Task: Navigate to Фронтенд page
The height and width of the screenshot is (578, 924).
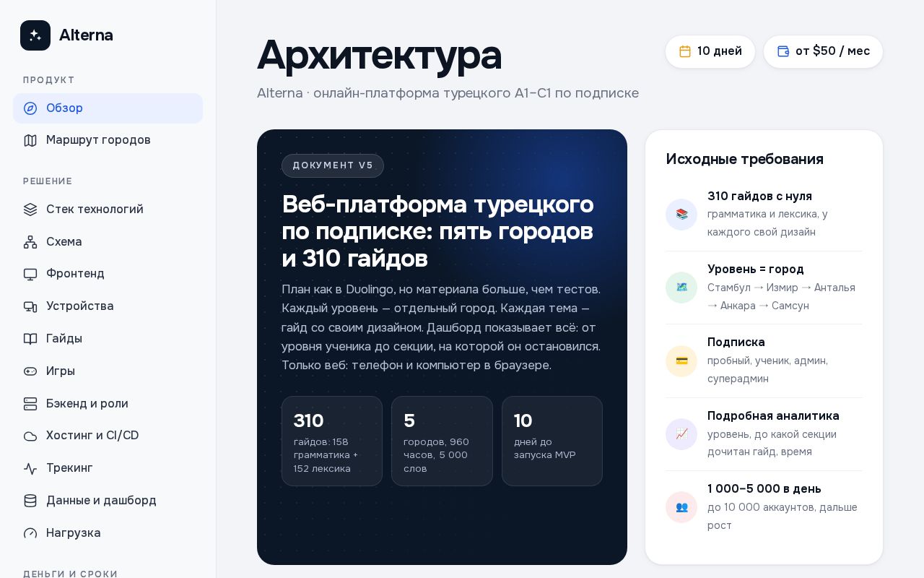Action: [108, 274]
